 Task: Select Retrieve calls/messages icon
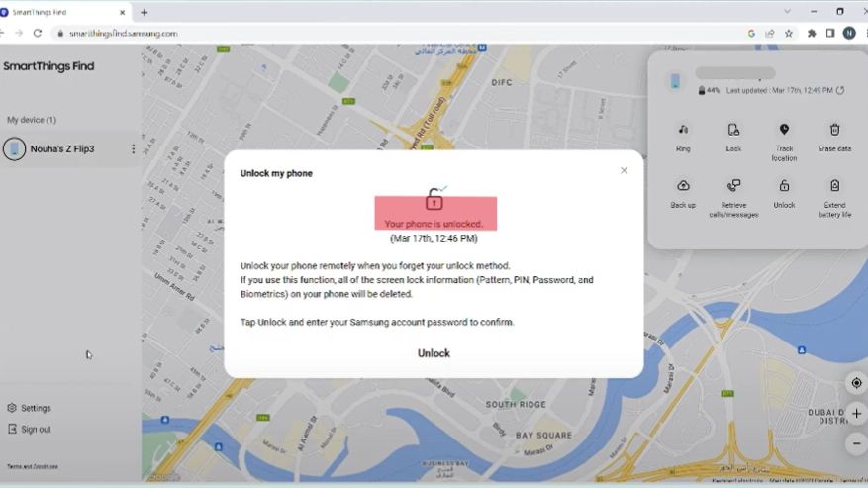point(733,185)
